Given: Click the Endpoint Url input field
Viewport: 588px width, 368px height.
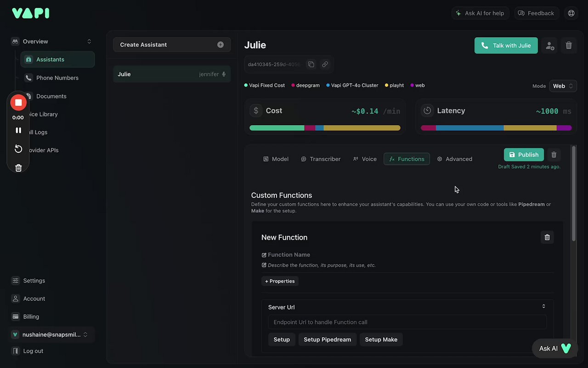Looking at the screenshot, I should 407,322.
